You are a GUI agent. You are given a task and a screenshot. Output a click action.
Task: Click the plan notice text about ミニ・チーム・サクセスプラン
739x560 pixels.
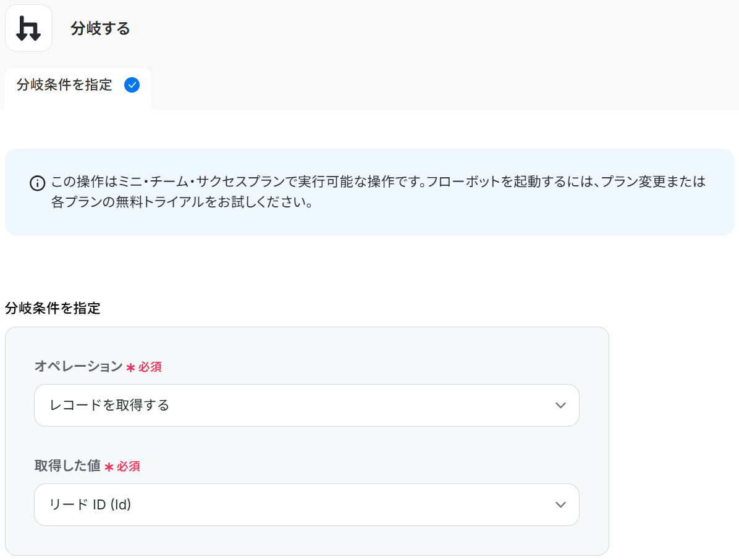(x=378, y=182)
